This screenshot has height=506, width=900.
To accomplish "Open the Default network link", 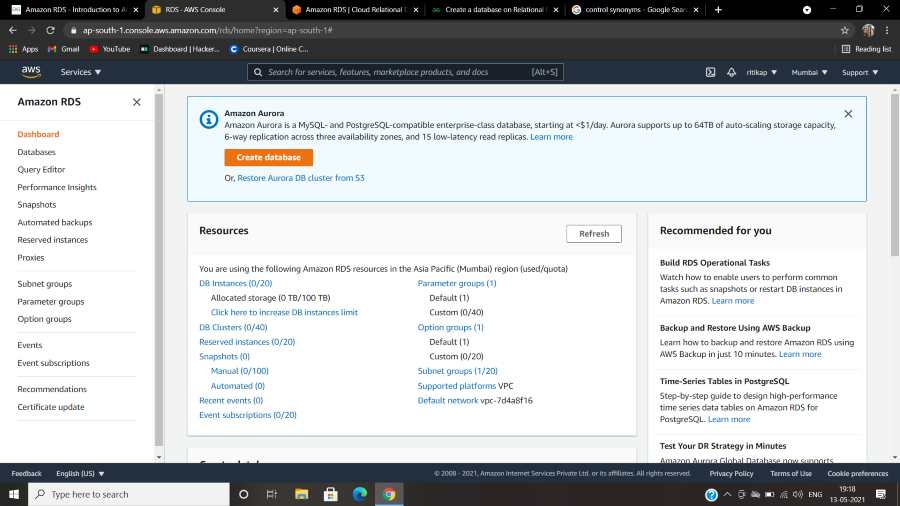I will [448, 400].
